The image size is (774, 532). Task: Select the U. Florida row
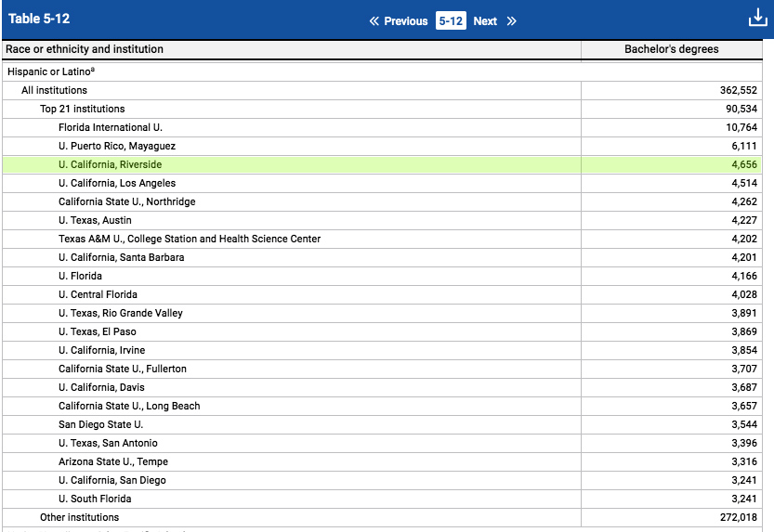[382, 276]
